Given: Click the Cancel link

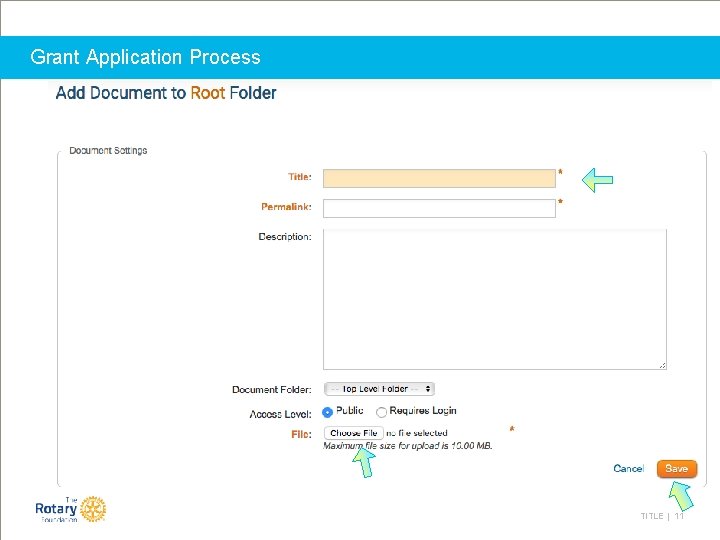Looking at the screenshot, I should [629, 468].
